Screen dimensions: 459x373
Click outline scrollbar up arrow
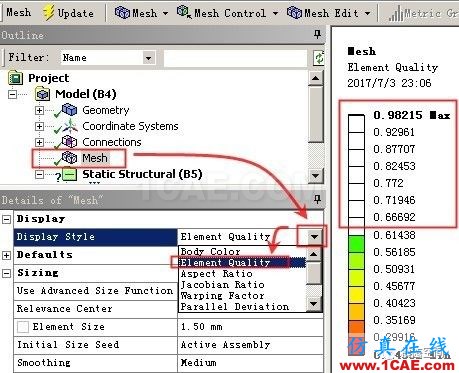(316, 79)
